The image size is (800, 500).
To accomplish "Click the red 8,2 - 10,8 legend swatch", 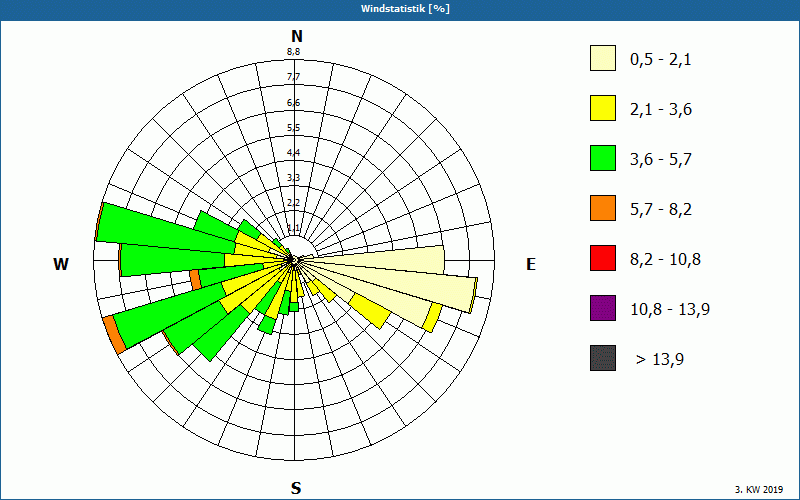I will click(x=603, y=258).
